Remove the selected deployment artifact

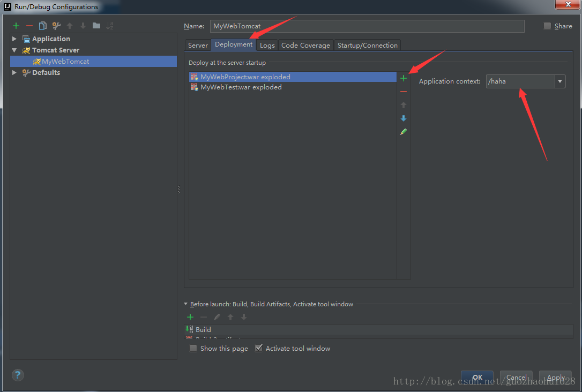click(x=404, y=92)
